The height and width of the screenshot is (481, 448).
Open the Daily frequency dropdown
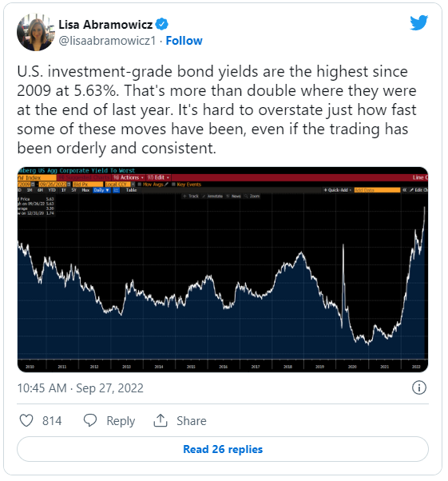point(101,190)
